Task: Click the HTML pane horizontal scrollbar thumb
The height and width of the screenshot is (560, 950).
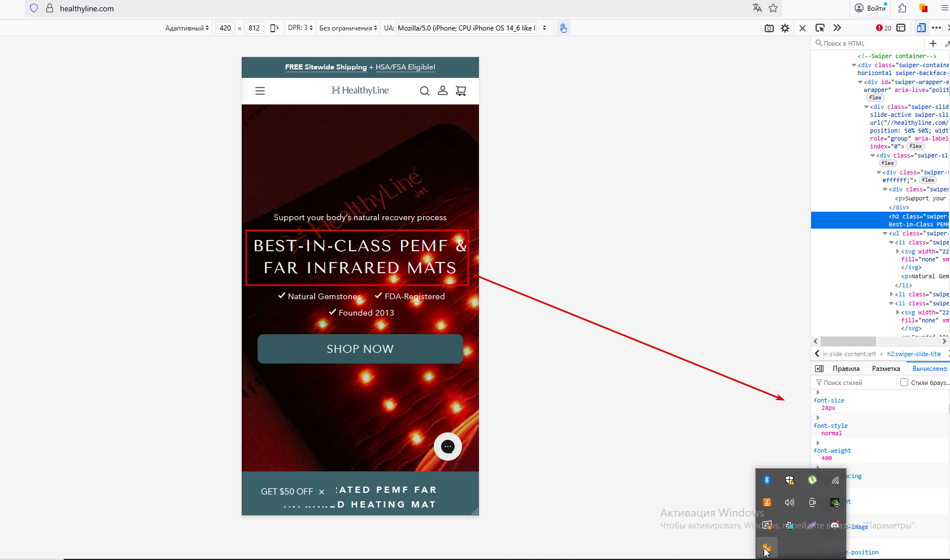Action: pyautogui.click(x=848, y=341)
